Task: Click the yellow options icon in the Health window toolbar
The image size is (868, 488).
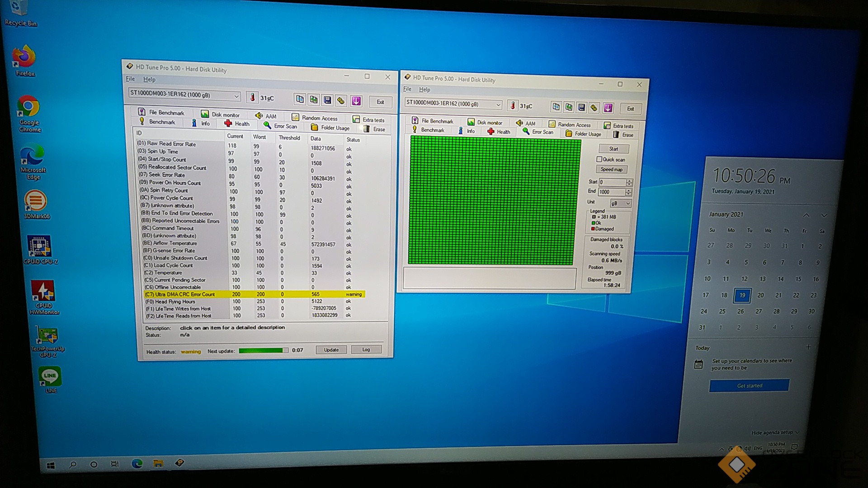Action: [341, 100]
